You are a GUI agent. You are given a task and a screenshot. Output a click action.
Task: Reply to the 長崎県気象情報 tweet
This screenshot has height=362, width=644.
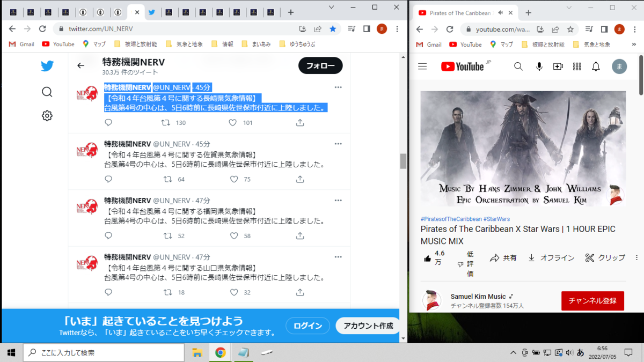coord(108,123)
